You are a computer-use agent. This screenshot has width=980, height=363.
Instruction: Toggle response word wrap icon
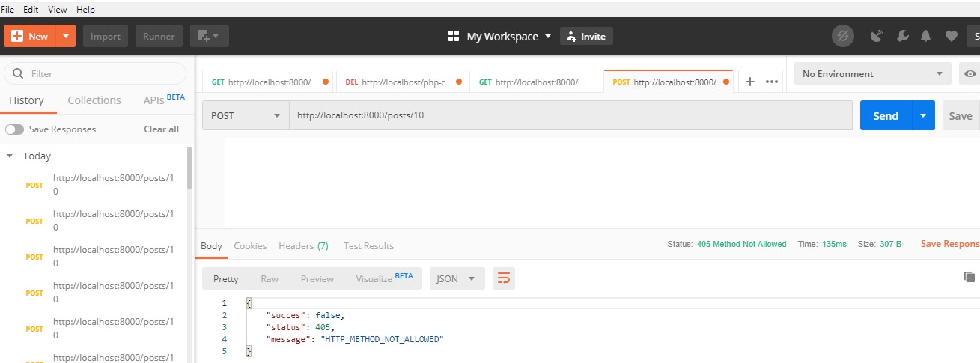[x=503, y=278]
